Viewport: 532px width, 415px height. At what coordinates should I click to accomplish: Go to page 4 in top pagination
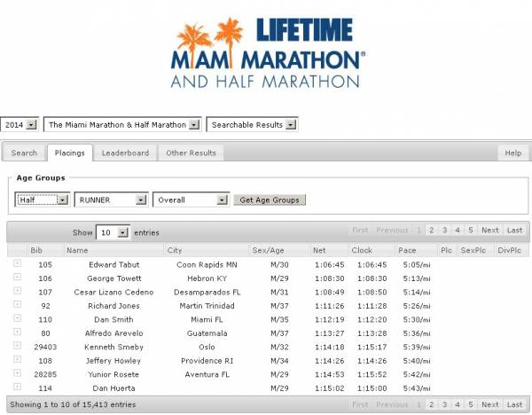[458, 231]
